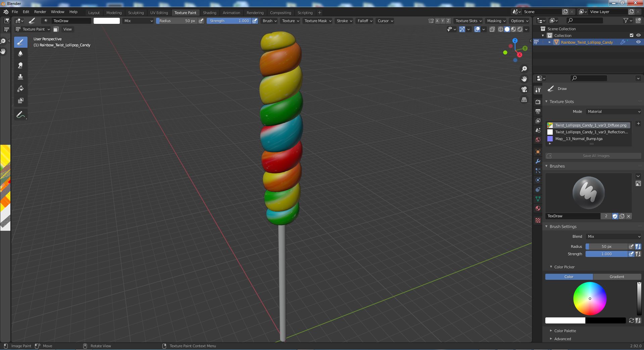The image size is (644, 350).
Task: Open the Physics properties tab
Action: pos(538,180)
